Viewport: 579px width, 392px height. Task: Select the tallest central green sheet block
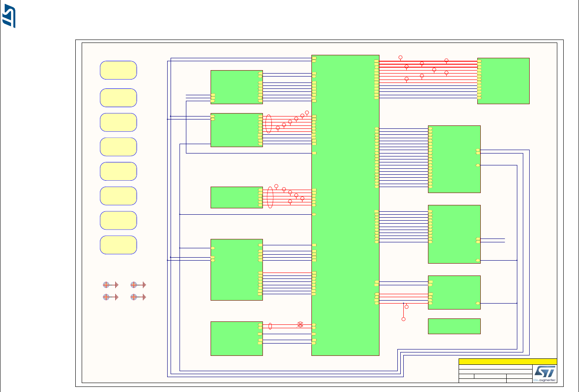pyautogui.click(x=345, y=205)
